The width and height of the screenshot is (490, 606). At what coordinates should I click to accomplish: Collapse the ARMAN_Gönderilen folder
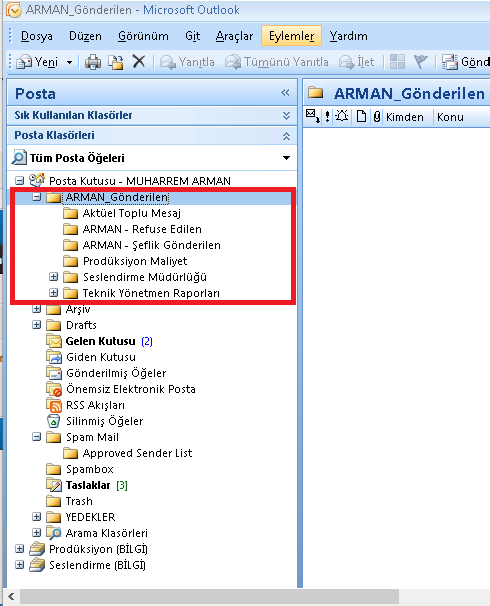(37, 197)
